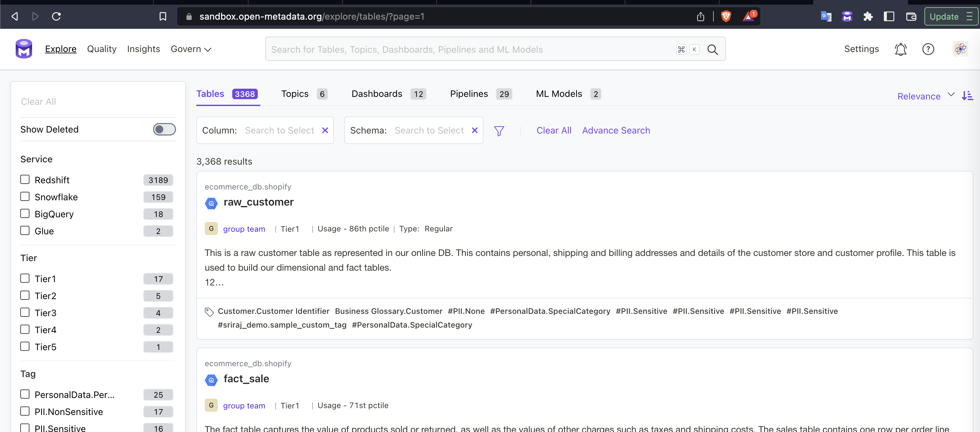Click the Advance Search link
This screenshot has height=432, width=980.
[x=616, y=131]
